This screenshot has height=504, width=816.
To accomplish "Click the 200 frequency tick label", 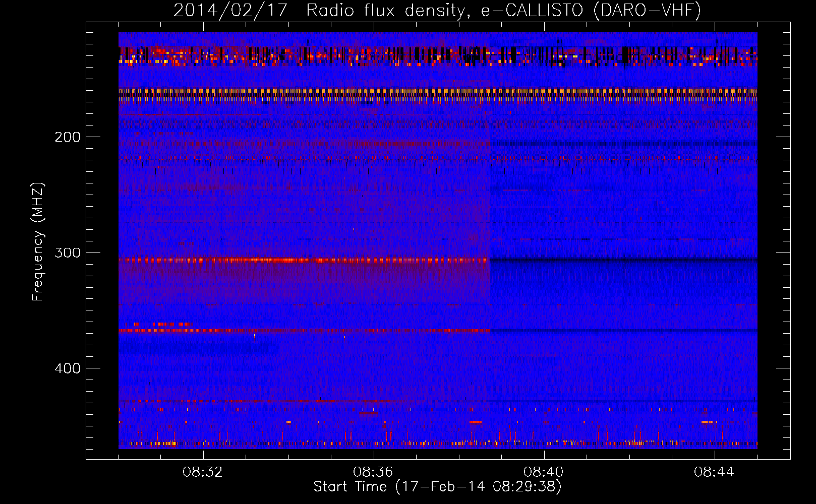I will point(68,137).
